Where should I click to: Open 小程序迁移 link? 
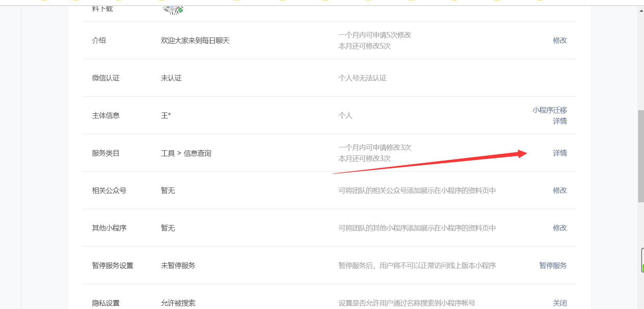pyautogui.click(x=550, y=110)
